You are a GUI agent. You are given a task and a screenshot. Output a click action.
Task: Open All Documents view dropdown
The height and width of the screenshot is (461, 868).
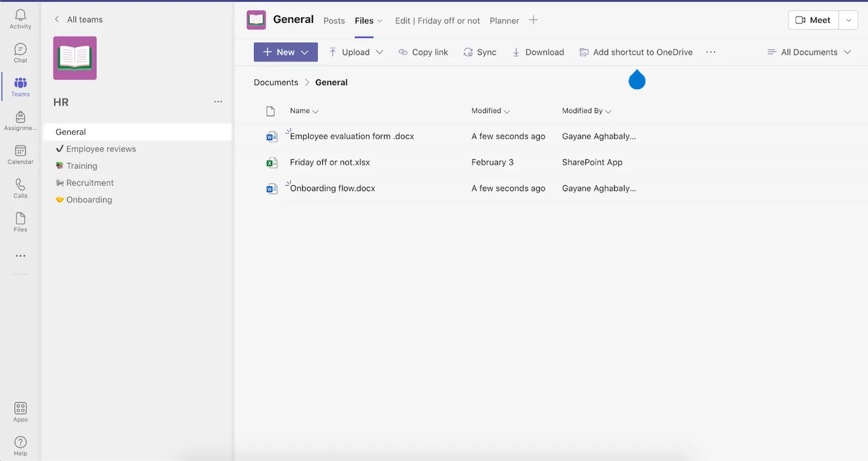pos(809,52)
